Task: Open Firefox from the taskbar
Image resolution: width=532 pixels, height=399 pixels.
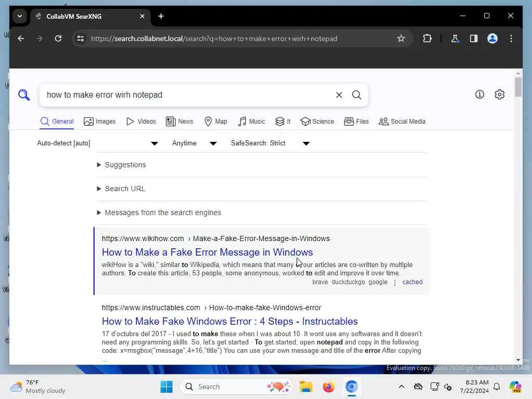Action: coord(328,387)
